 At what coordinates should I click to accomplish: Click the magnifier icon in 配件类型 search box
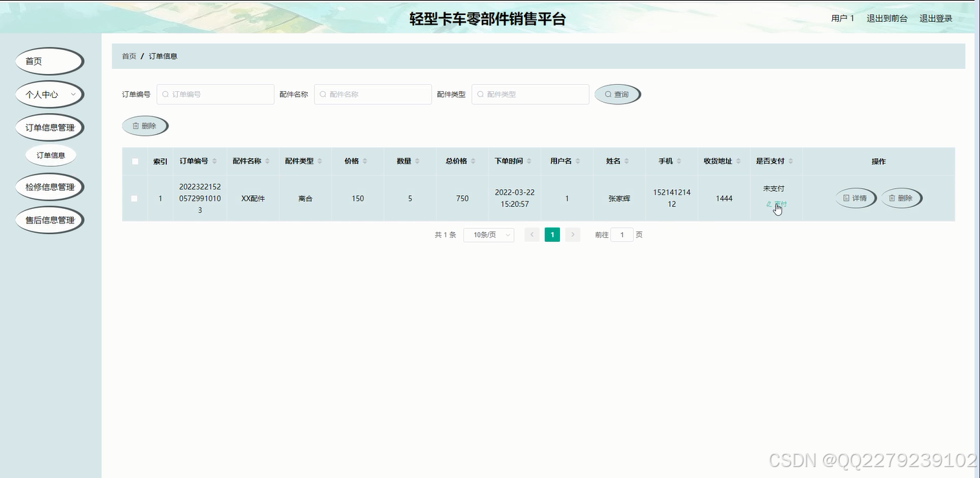480,94
